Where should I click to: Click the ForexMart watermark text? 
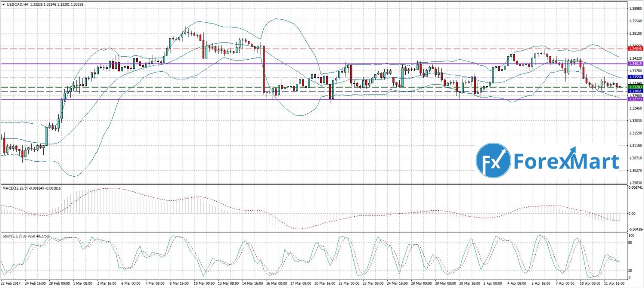click(x=566, y=162)
